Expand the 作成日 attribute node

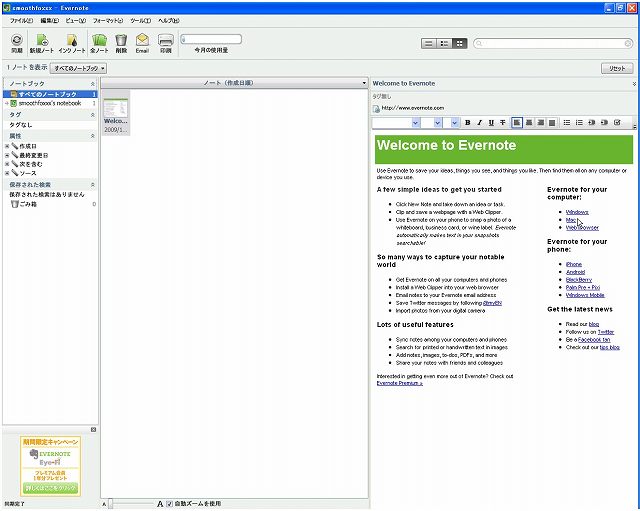click(7, 146)
